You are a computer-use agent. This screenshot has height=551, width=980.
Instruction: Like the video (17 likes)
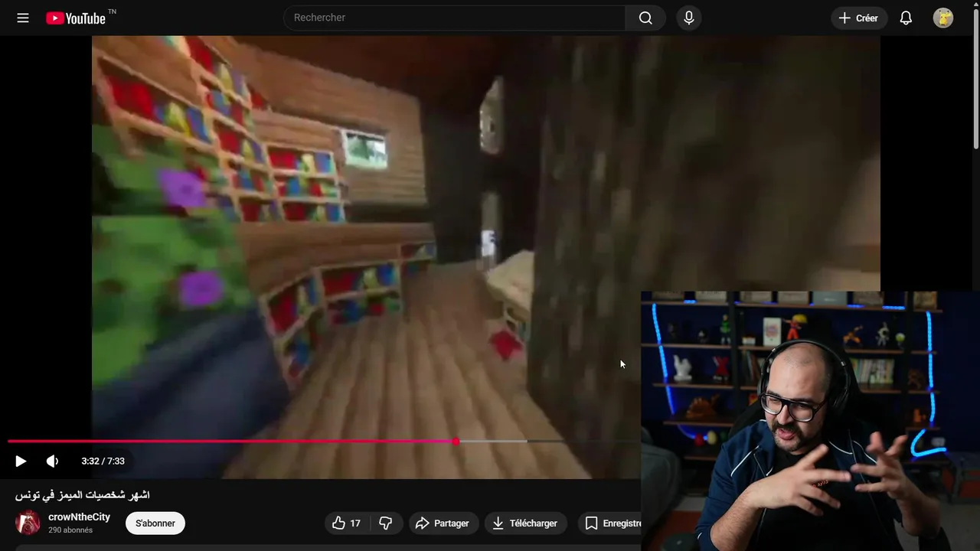[x=347, y=523]
